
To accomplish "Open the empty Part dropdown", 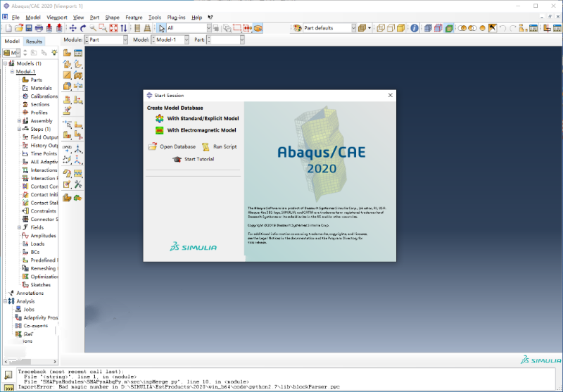I will pyautogui.click(x=225, y=40).
